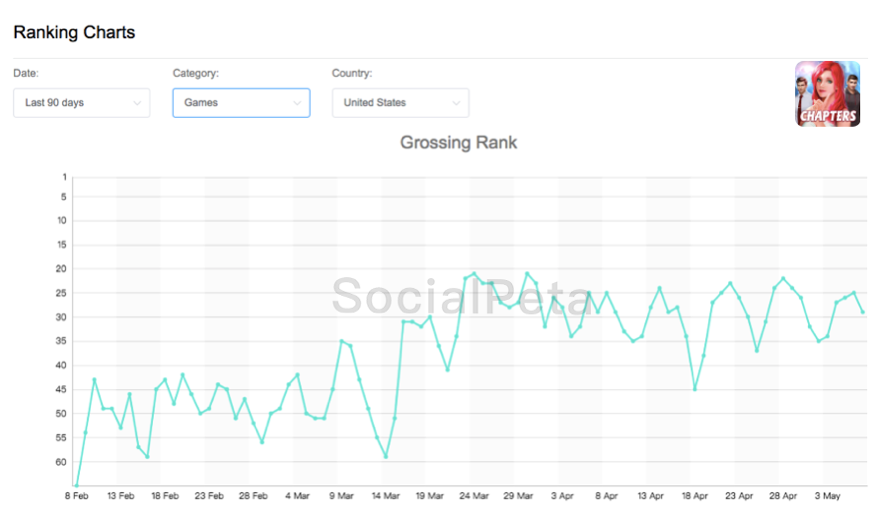Click the Country: field label
This screenshot has height=512, width=874.
pyautogui.click(x=352, y=73)
